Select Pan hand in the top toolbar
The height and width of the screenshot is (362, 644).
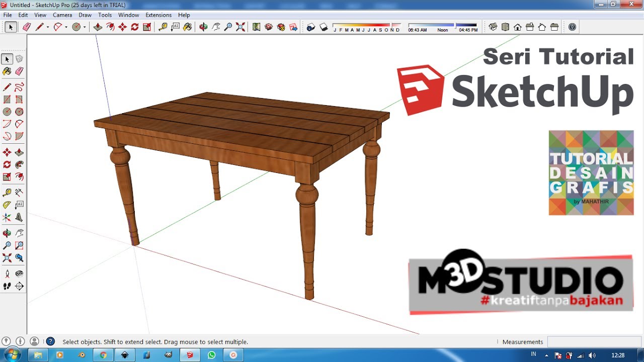point(216,27)
